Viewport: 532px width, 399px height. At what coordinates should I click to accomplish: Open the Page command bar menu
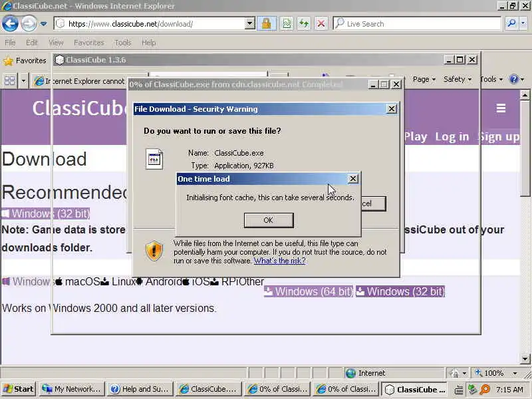(424, 79)
